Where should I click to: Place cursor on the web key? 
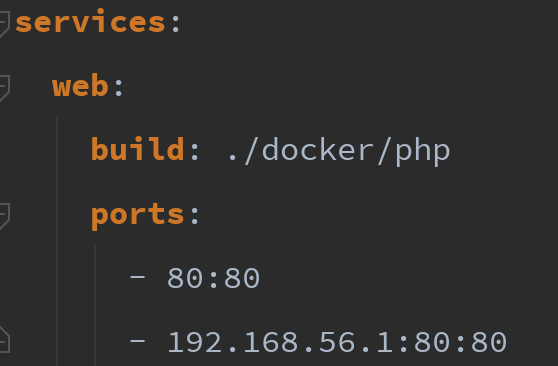(80, 86)
